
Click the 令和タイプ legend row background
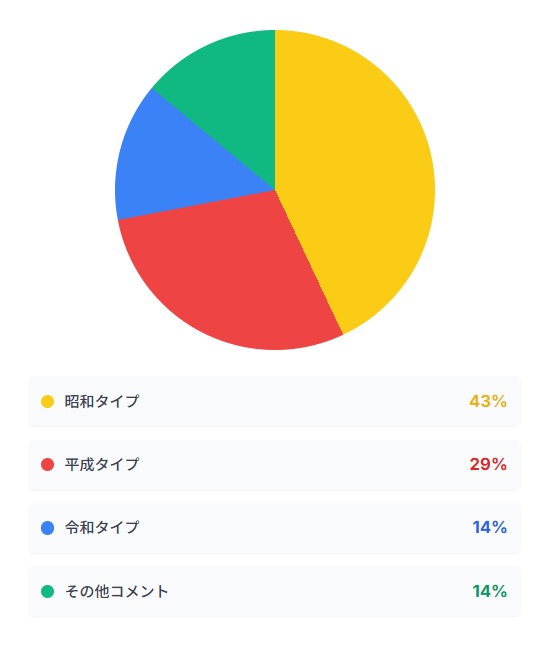[x=274, y=528]
